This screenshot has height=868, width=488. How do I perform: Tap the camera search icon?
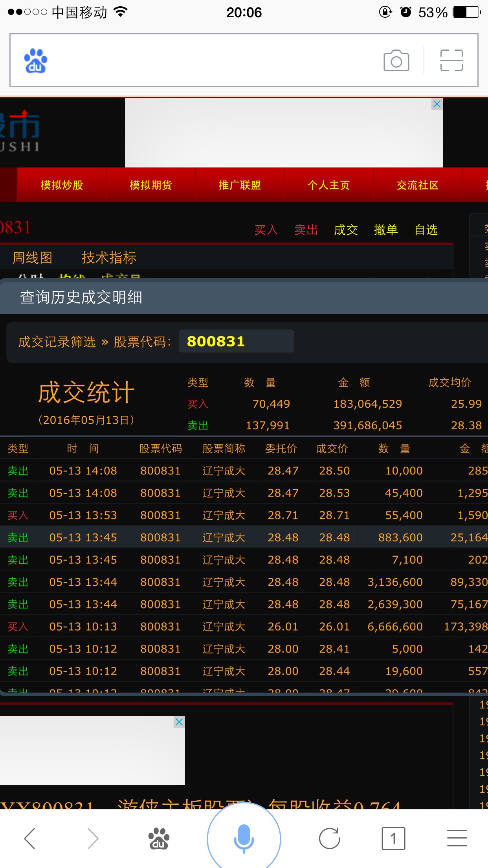pyautogui.click(x=396, y=61)
